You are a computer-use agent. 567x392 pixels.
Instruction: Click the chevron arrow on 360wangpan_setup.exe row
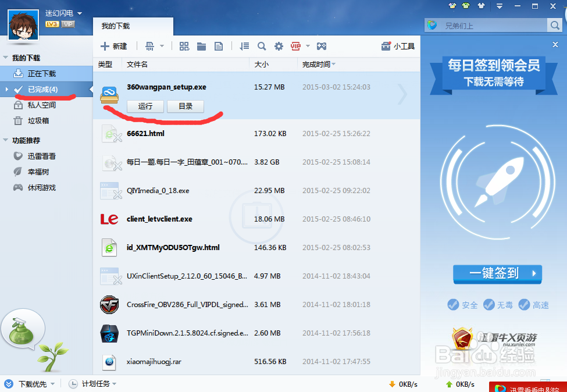click(x=402, y=94)
